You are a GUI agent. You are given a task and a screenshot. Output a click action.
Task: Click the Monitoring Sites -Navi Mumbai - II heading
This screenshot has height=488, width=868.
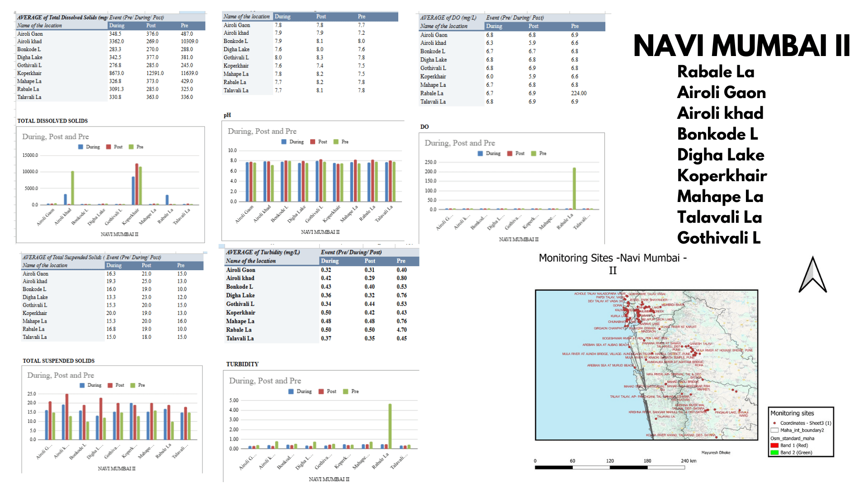[613, 264]
